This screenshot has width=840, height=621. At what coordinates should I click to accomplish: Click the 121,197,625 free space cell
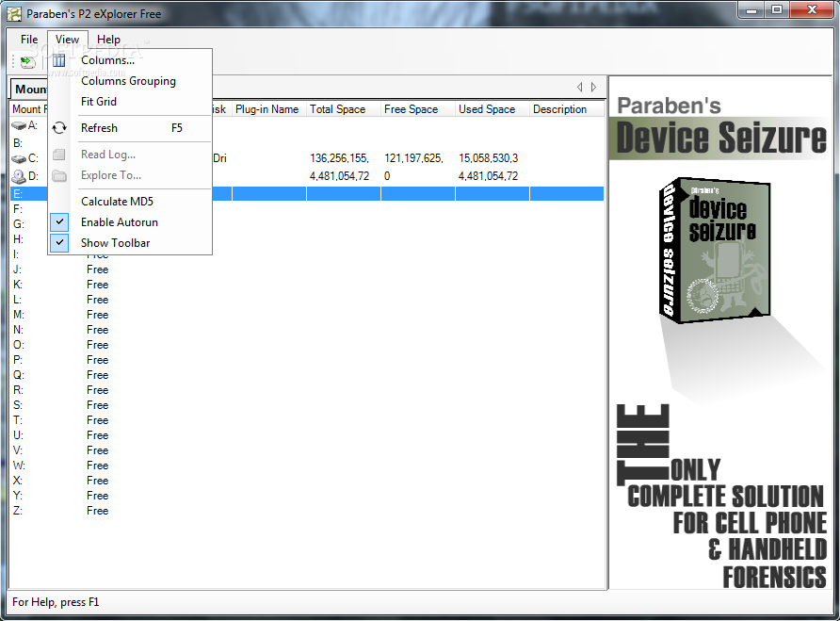[x=413, y=158]
